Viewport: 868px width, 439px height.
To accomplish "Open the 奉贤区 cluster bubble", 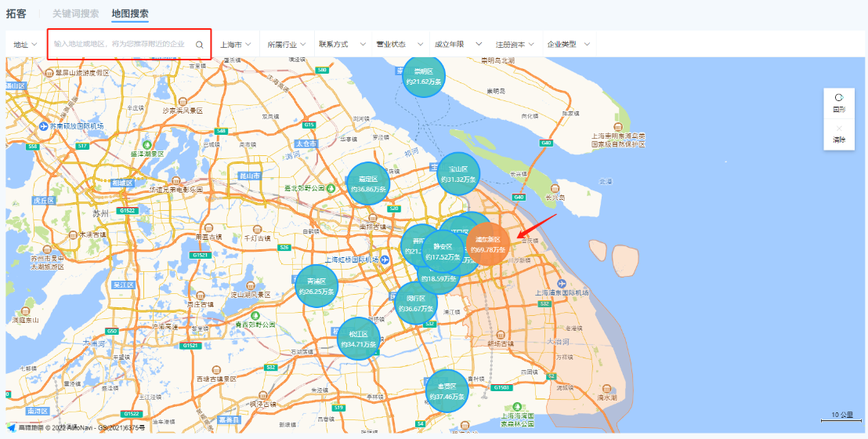I will (447, 390).
